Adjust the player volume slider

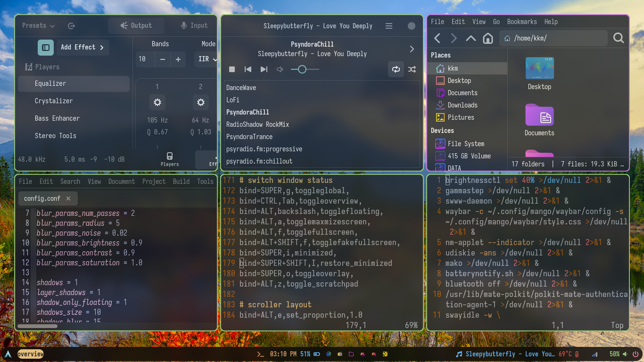(x=302, y=69)
